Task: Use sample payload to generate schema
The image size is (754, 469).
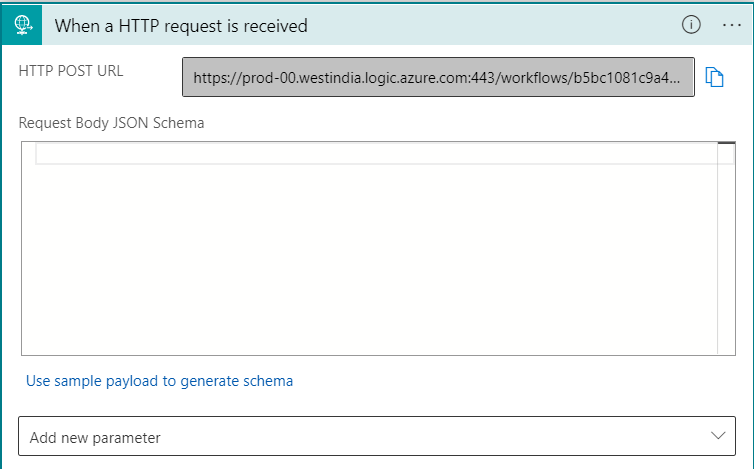Action: [x=159, y=381]
